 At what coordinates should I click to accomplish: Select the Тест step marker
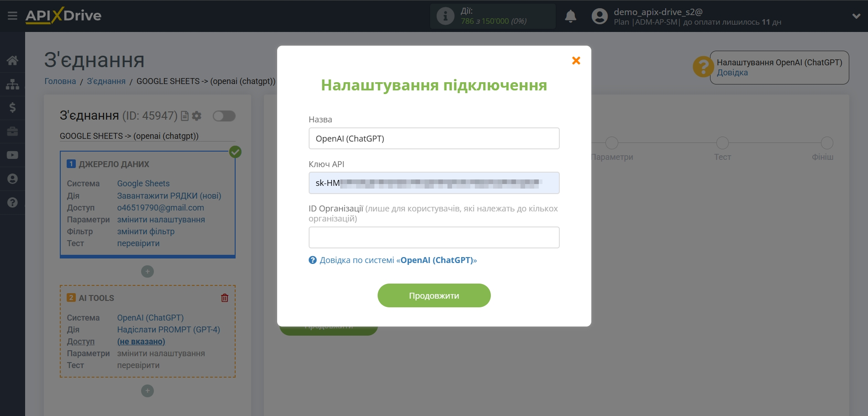coord(722,143)
